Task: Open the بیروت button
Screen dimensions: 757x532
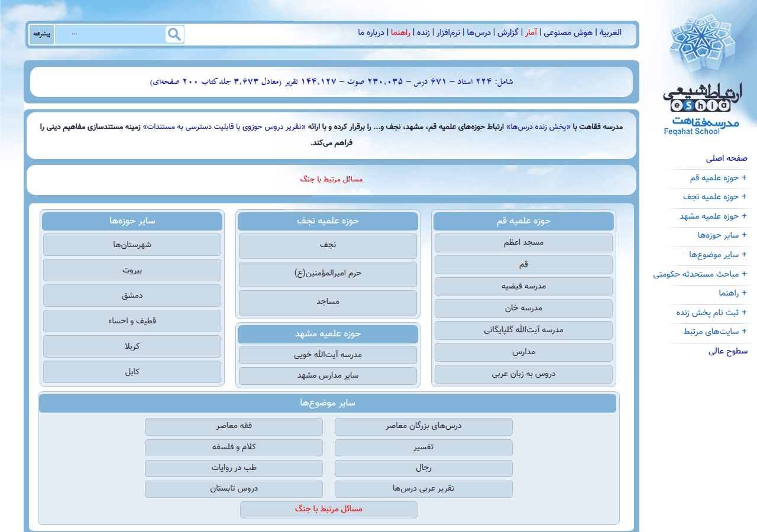Action: click(132, 270)
